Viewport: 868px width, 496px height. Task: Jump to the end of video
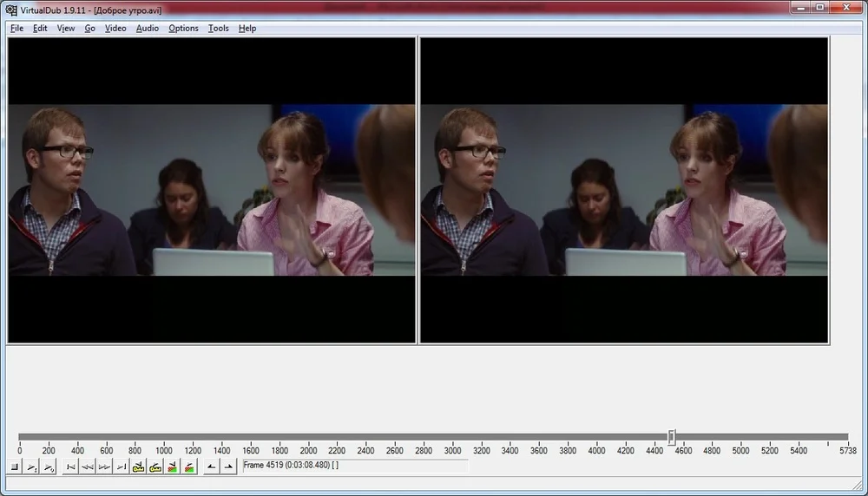tap(122, 467)
